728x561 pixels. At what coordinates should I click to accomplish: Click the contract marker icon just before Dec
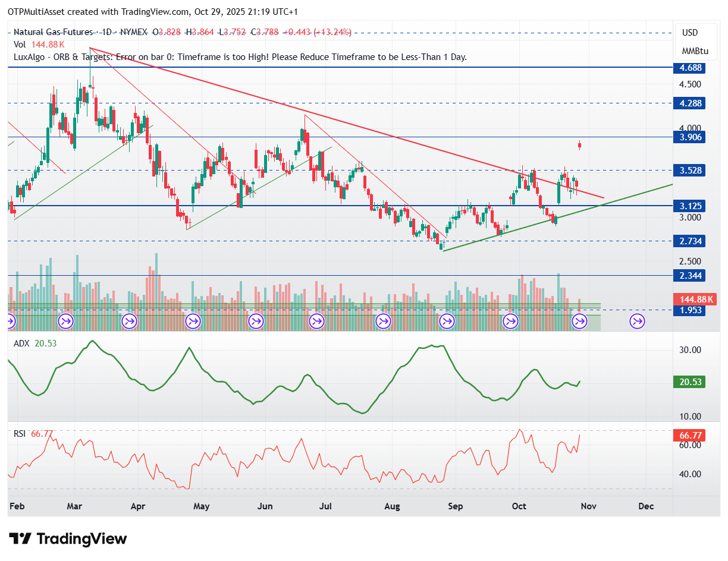click(638, 322)
